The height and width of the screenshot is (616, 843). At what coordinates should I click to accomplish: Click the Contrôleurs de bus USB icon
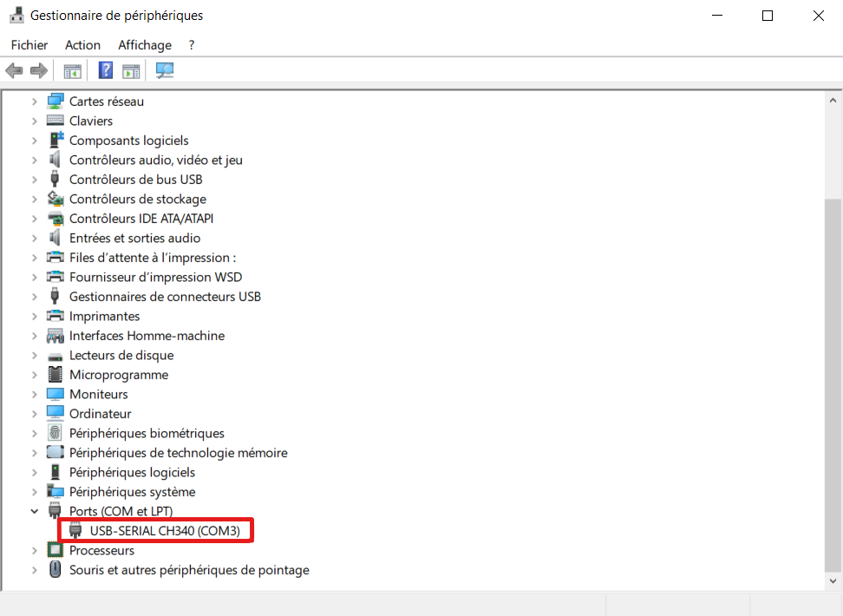pyautogui.click(x=55, y=179)
